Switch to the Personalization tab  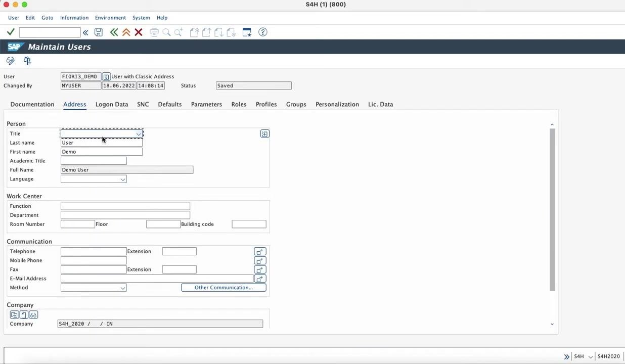[337, 105]
